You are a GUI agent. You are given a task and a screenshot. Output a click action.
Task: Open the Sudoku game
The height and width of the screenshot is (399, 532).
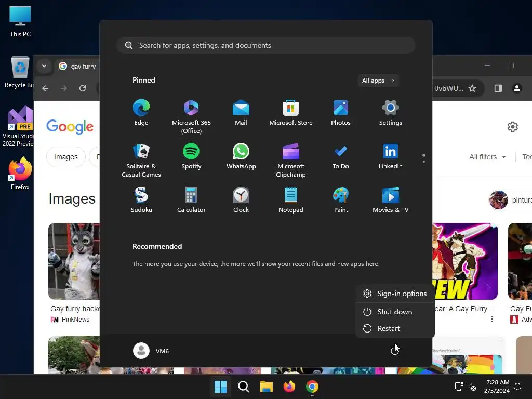[x=141, y=200]
